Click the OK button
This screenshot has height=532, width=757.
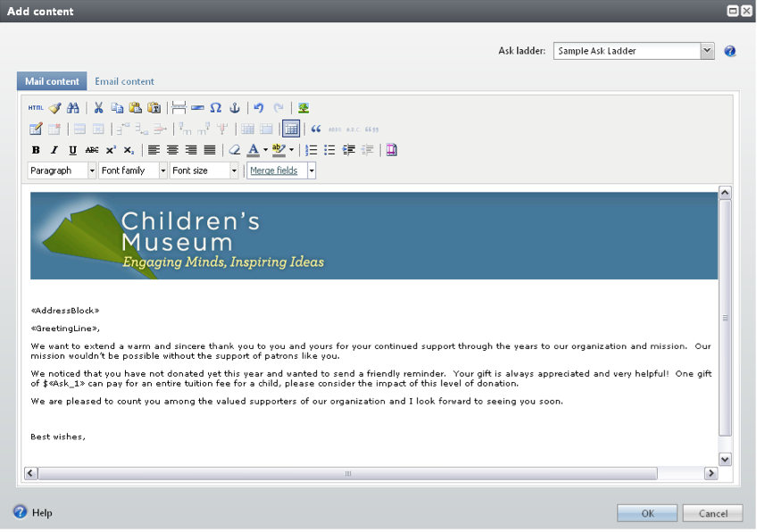pos(647,513)
